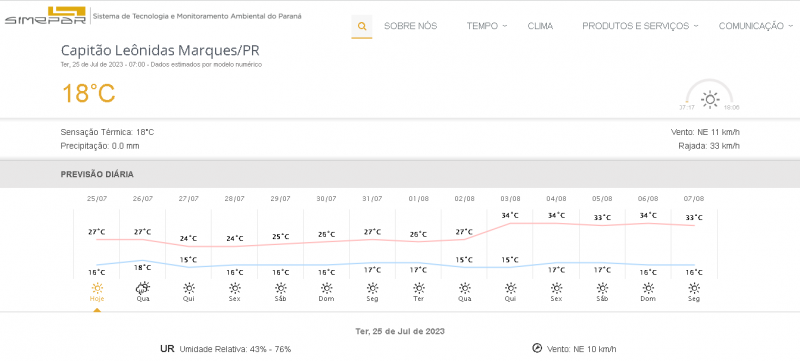
Task: Select the rainy icon for Qua 26/07
Action: coord(142,288)
